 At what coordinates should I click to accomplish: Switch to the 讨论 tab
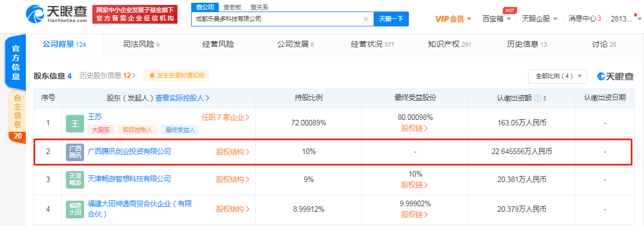(x=604, y=45)
